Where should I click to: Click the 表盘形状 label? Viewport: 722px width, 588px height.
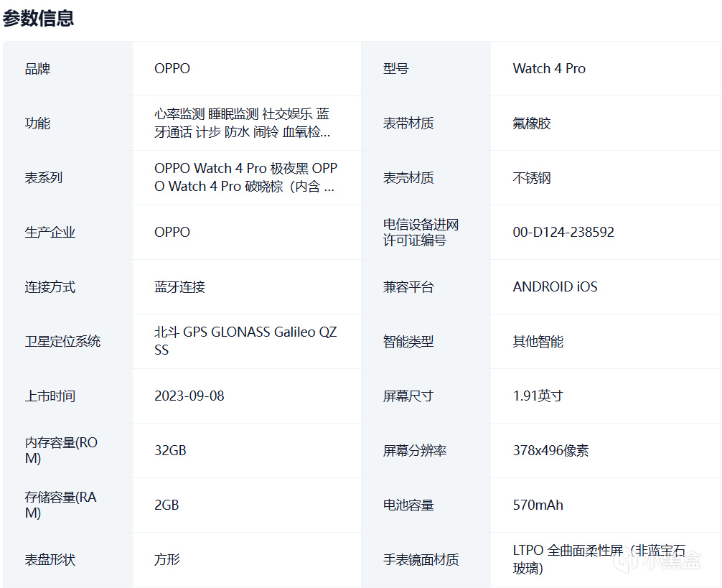[50, 559]
